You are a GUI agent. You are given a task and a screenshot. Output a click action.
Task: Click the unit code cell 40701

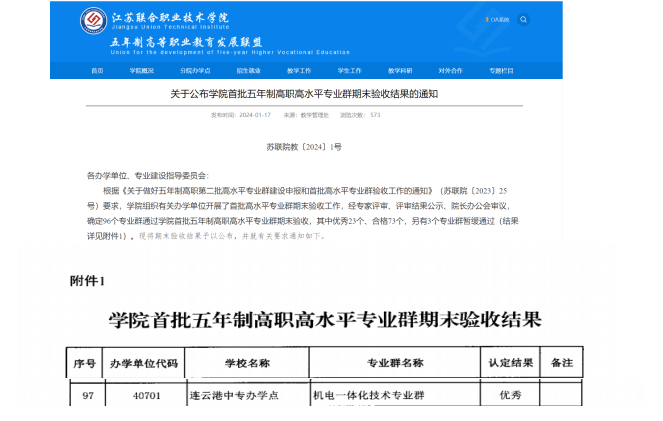pyautogui.click(x=147, y=396)
